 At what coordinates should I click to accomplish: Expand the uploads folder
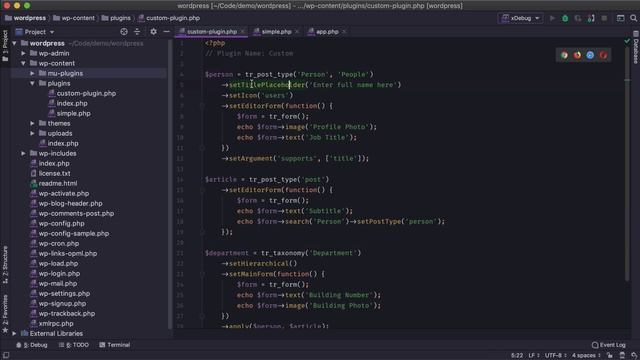(x=32, y=133)
